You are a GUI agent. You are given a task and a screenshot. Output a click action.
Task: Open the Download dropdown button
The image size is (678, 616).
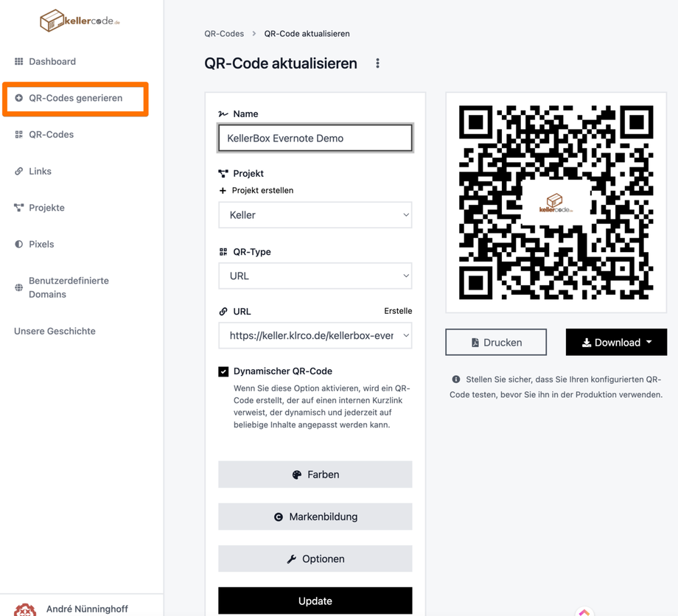click(616, 343)
